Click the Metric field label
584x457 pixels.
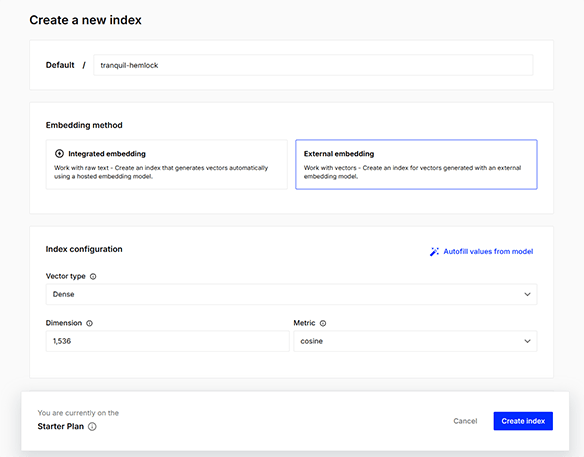click(x=304, y=323)
